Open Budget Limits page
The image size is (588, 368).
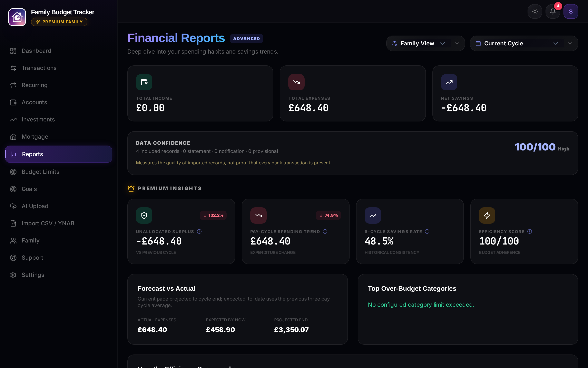click(59, 172)
